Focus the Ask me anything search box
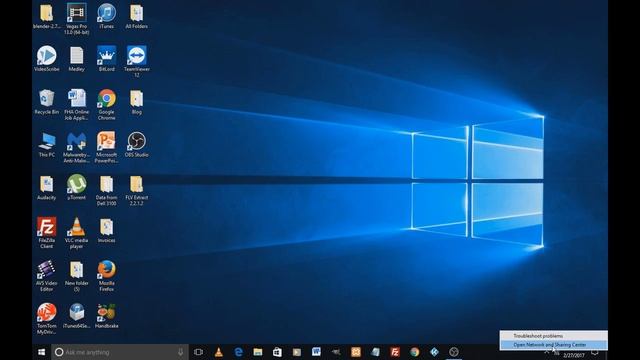This screenshot has height=360, width=640. click(120, 352)
